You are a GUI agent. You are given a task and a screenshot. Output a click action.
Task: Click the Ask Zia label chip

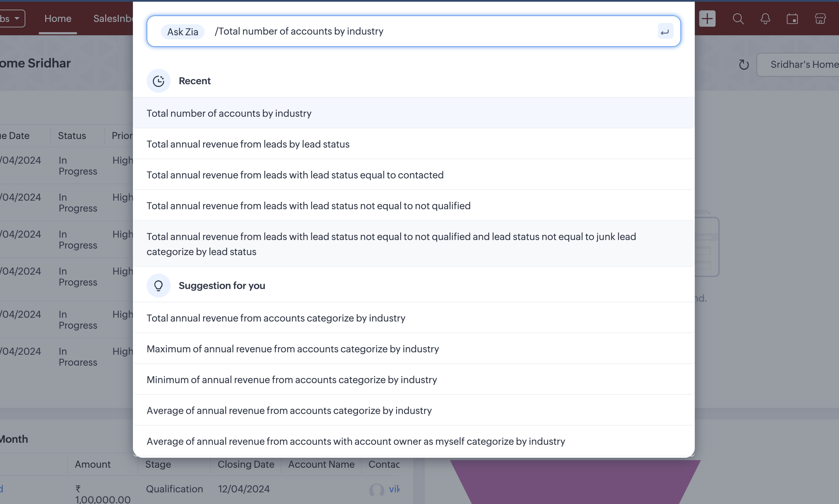(182, 32)
